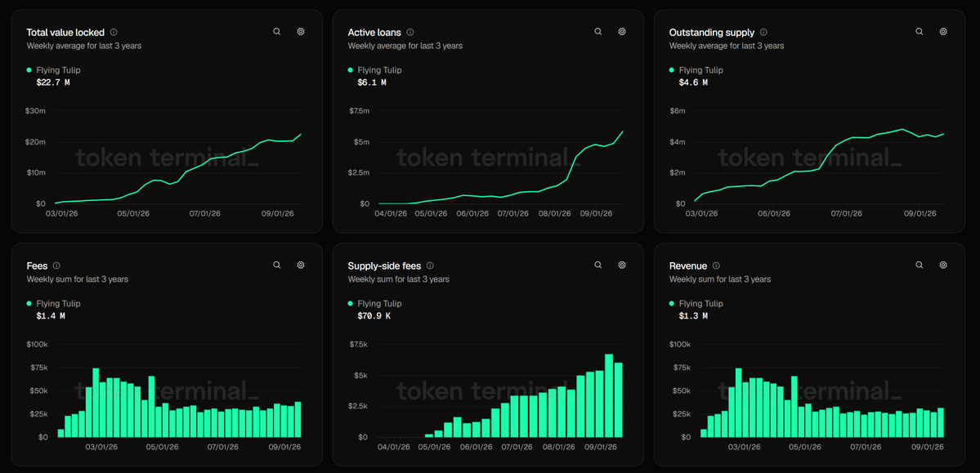
Task: Click the Revenue magnifier icon
Action: pyautogui.click(x=920, y=265)
